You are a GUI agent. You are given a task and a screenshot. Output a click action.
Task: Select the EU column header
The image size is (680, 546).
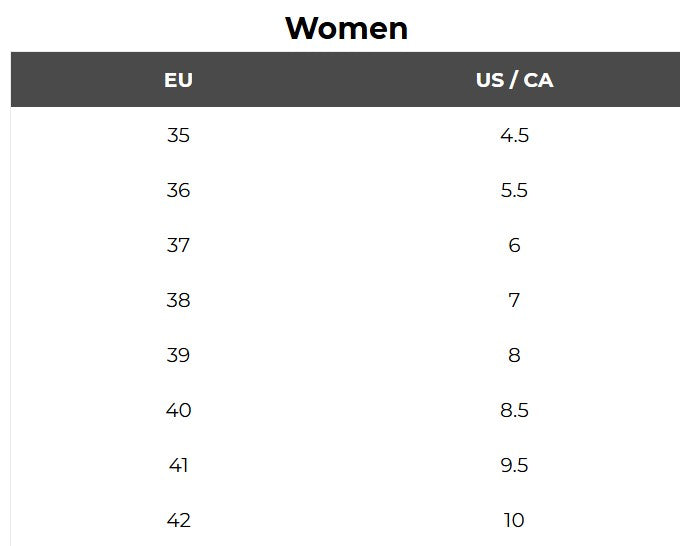tap(178, 80)
